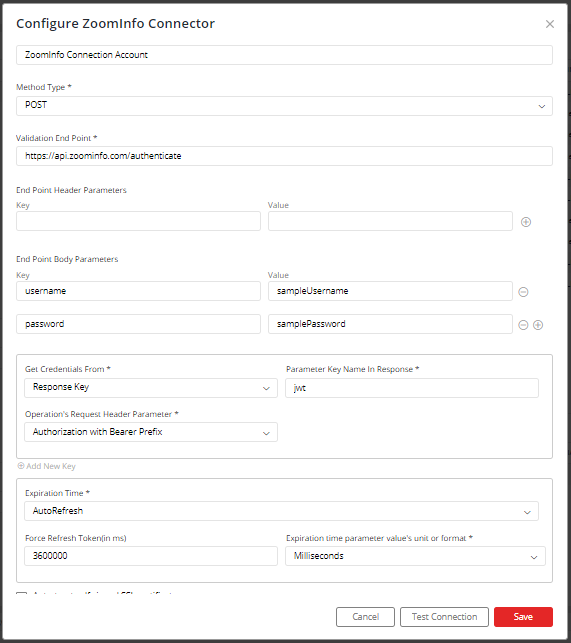The width and height of the screenshot is (571, 643).
Task: Add a new header parameter row
Action: (526, 222)
